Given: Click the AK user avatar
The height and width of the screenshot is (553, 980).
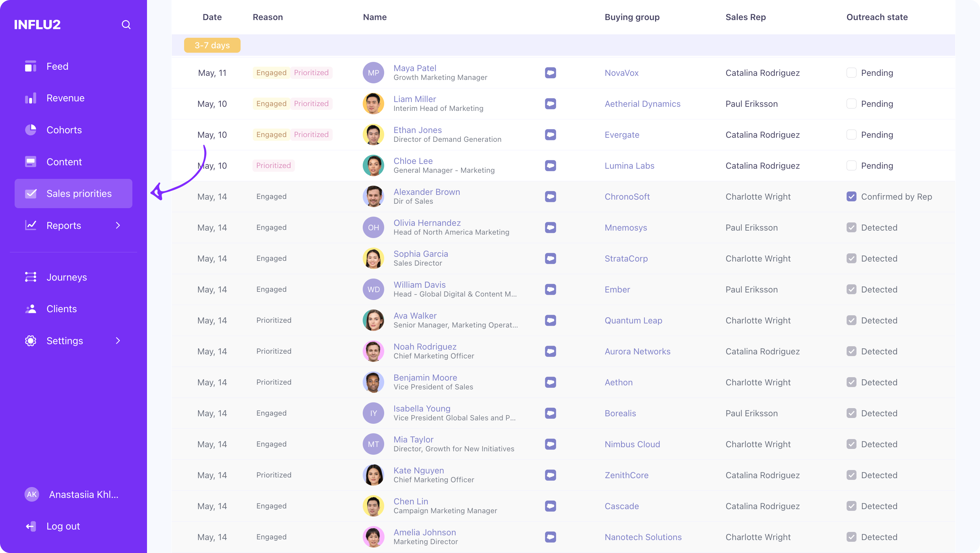Looking at the screenshot, I should [32, 495].
